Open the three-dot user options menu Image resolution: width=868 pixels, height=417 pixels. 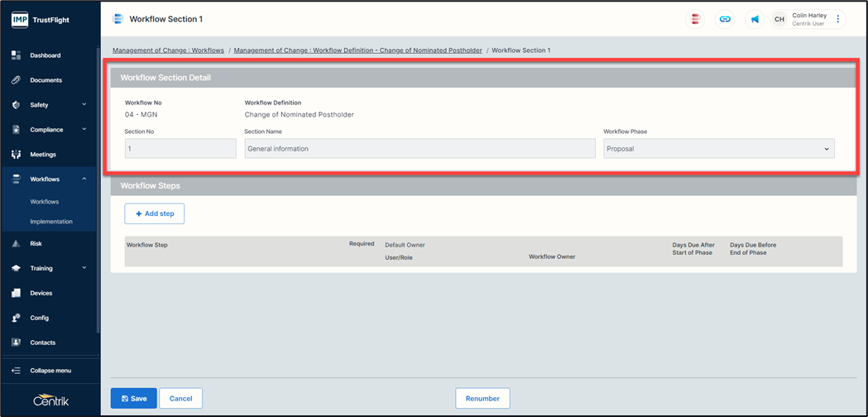pos(837,19)
